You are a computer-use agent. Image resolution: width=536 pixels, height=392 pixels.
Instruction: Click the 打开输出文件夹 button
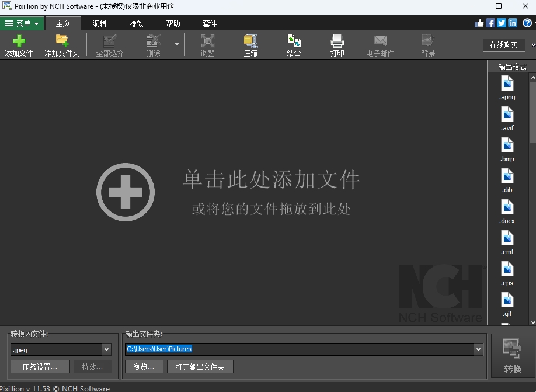click(x=199, y=367)
